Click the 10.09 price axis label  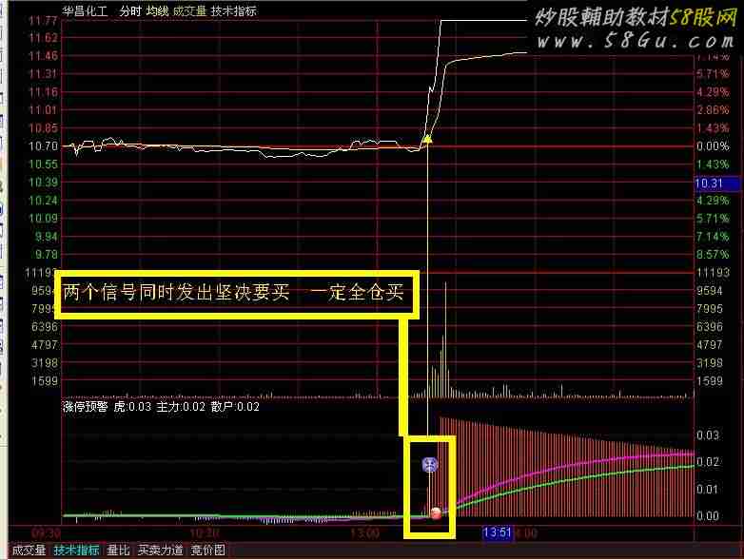(x=43, y=219)
